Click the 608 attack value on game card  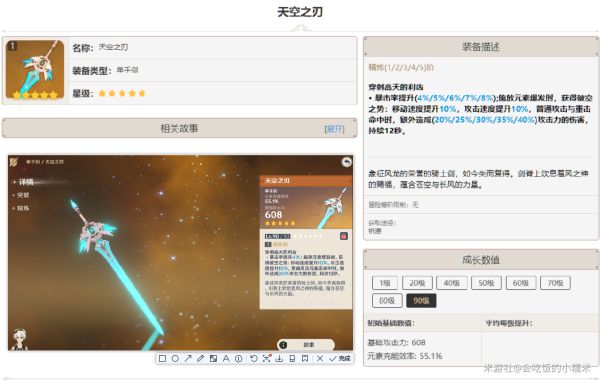273,215
